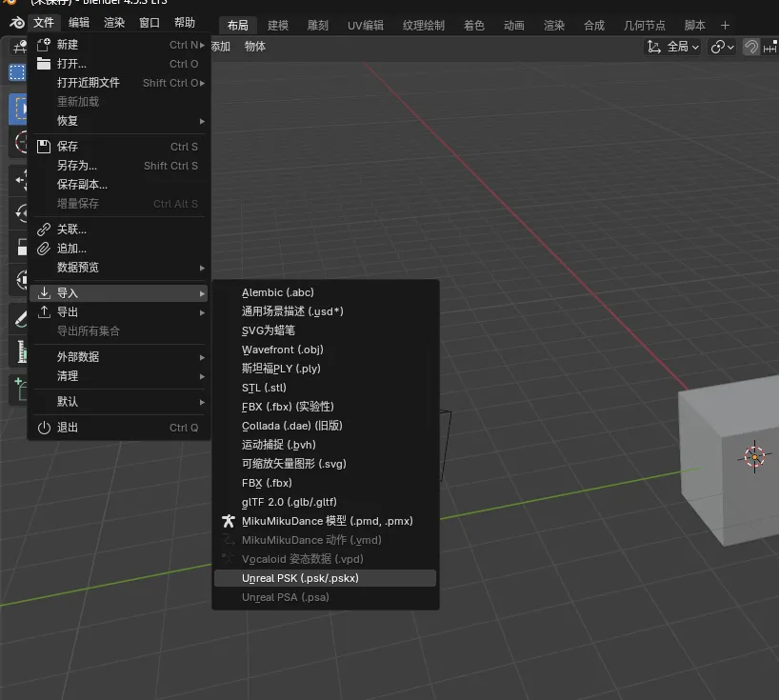Click the Open (打开) folder icon
This screenshot has height=700, width=779.
(x=43, y=64)
